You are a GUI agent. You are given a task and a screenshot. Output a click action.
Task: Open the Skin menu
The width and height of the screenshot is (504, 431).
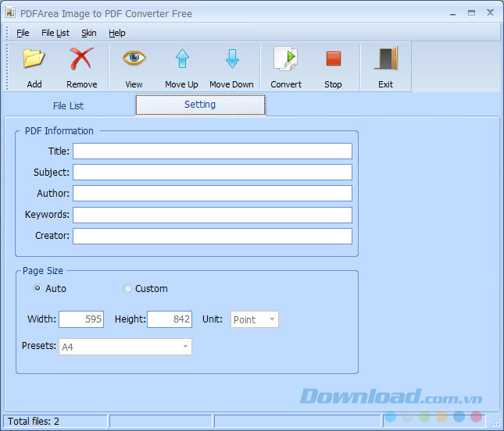pos(89,33)
